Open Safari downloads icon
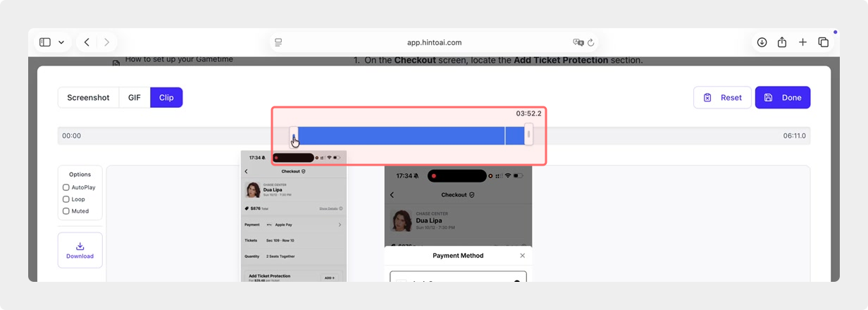 pyautogui.click(x=762, y=42)
